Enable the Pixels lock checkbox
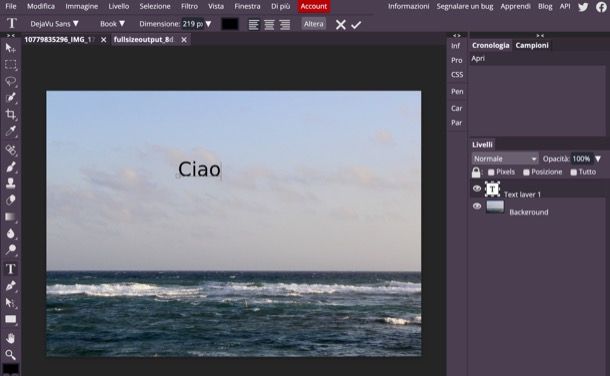 pos(491,172)
